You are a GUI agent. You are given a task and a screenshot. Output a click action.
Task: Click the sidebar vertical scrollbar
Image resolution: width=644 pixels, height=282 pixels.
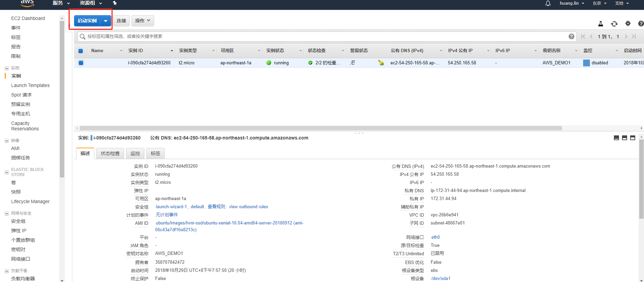[x=62, y=99]
